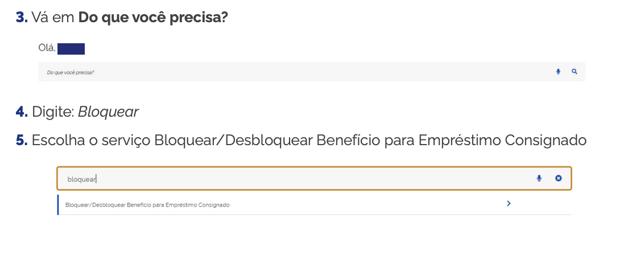Screen dimensions: 644x259
Task: Open 'Bloquear/Desbloquear Benefício para Empréstimo Consignado' result
Action: [x=314, y=205]
